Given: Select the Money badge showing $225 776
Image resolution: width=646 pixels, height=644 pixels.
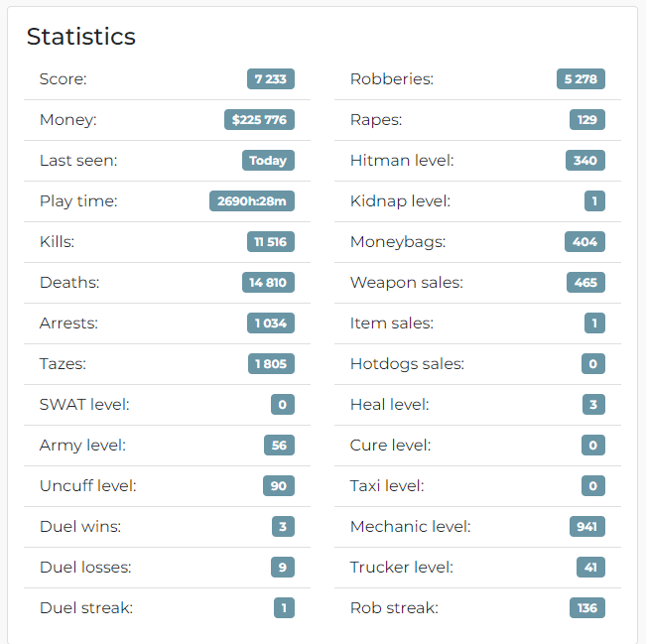Looking at the screenshot, I should tap(259, 119).
